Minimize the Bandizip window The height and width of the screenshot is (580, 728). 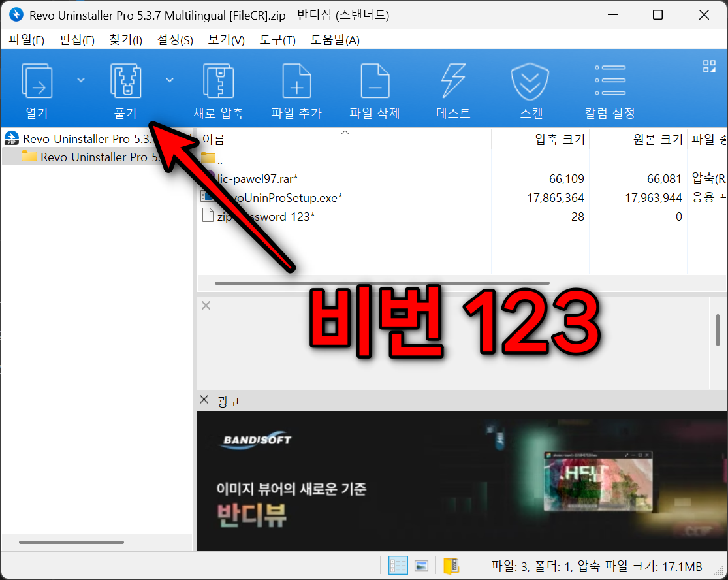[x=613, y=15]
